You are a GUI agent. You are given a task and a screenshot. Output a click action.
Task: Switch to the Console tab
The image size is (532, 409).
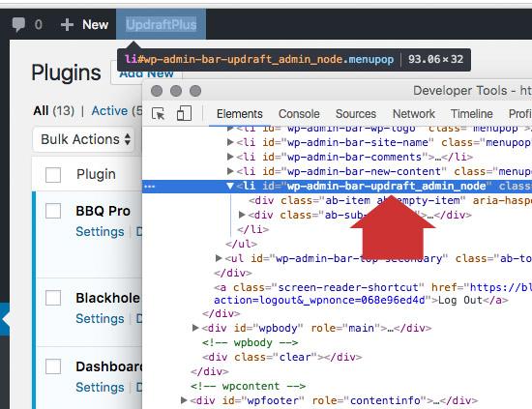tap(299, 114)
